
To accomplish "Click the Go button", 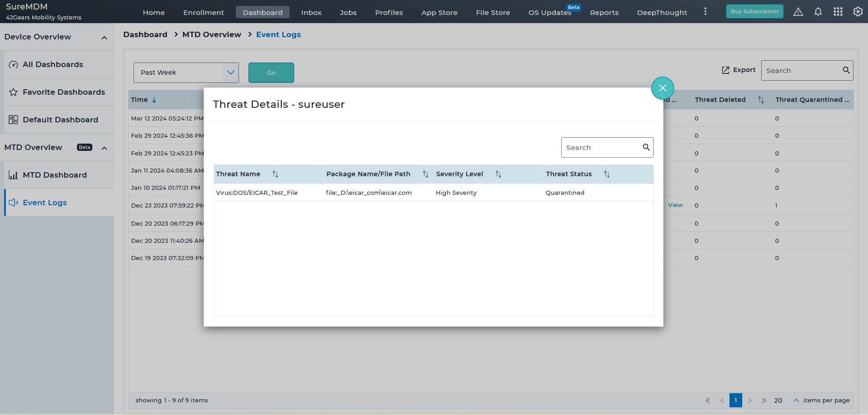I will (271, 72).
